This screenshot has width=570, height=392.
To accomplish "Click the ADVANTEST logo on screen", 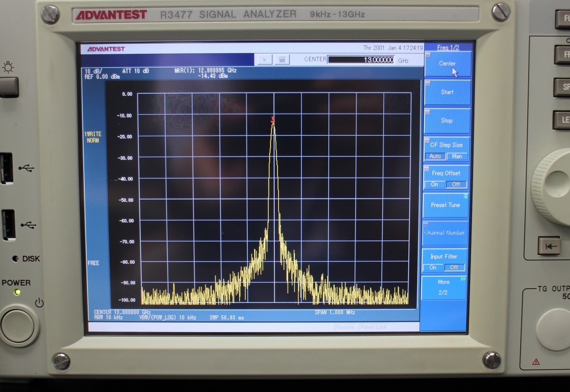I will (x=106, y=49).
